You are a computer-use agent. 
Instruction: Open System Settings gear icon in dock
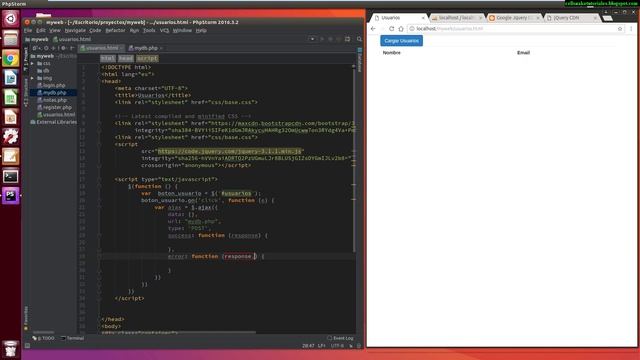(11, 137)
